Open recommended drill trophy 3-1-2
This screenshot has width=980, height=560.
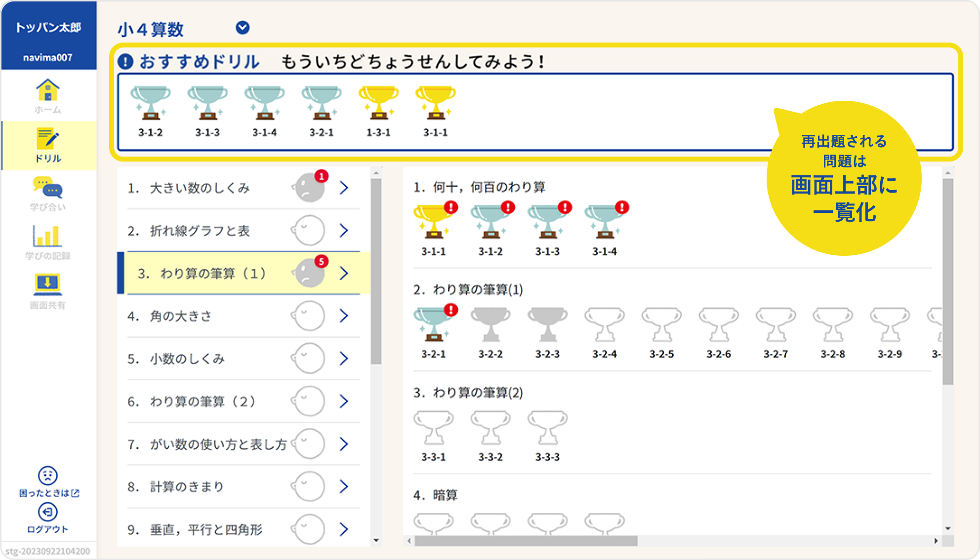click(x=151, y=103)
